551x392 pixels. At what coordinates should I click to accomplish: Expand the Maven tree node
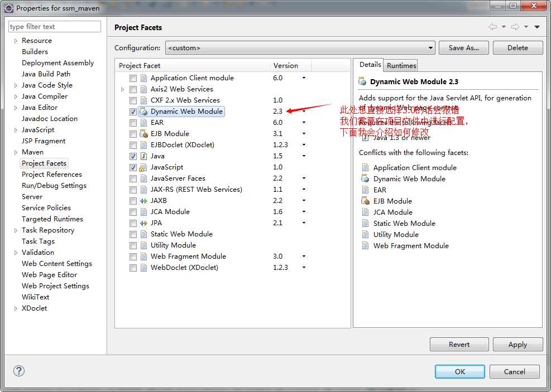[16, 152]
